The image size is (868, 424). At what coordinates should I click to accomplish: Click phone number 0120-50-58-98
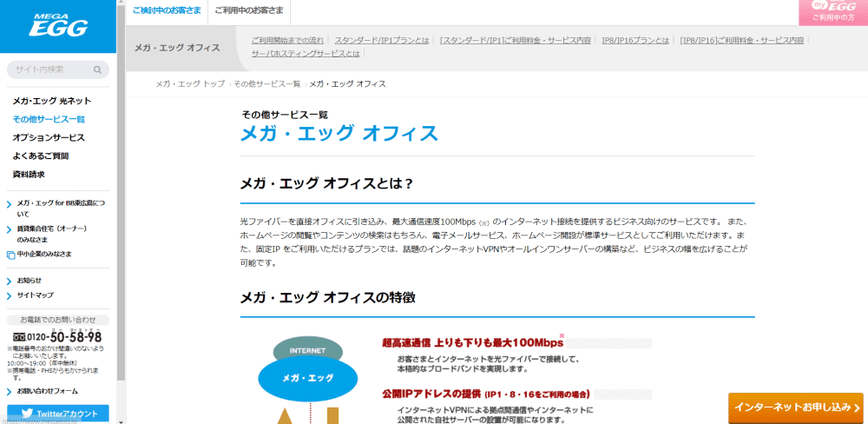tap(65, 337)
